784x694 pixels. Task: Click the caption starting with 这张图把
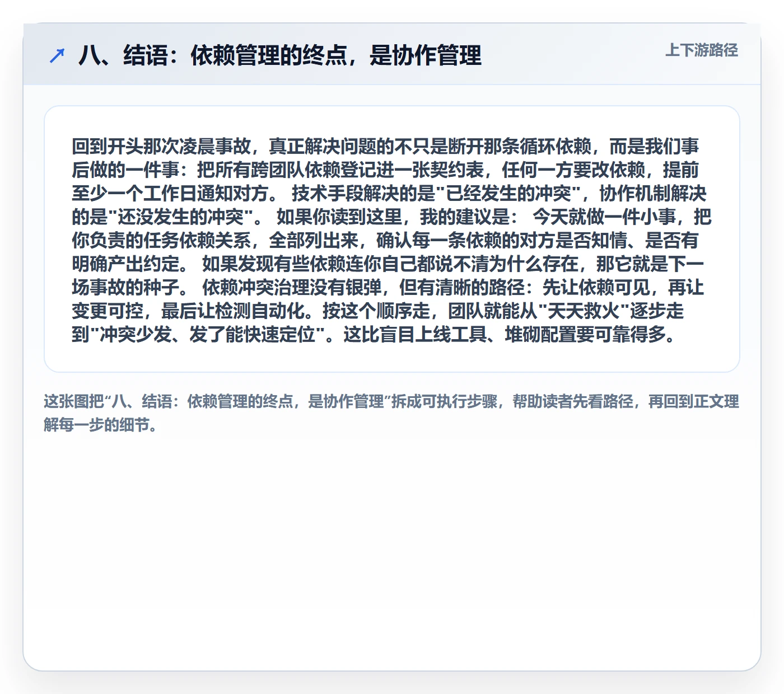click(391, 413)
